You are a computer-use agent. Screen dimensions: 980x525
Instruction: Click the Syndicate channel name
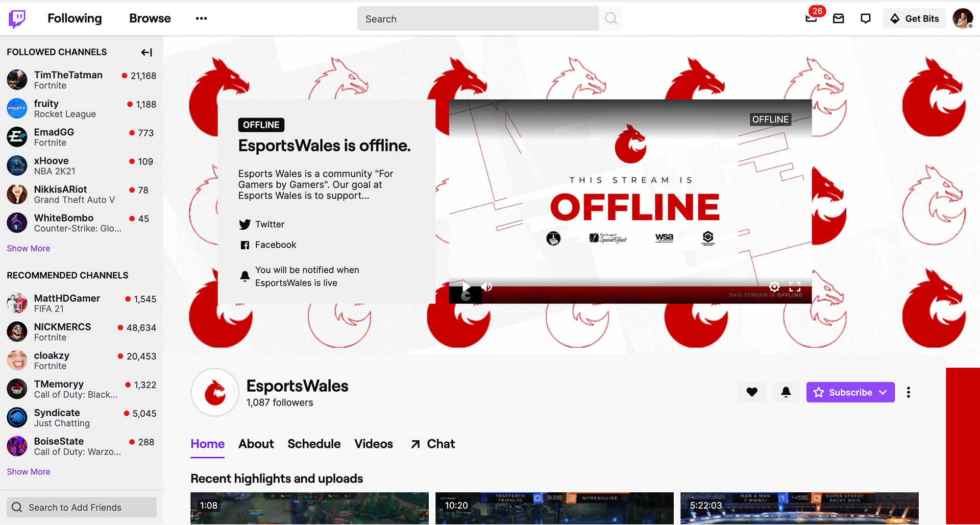click(57, 413)
